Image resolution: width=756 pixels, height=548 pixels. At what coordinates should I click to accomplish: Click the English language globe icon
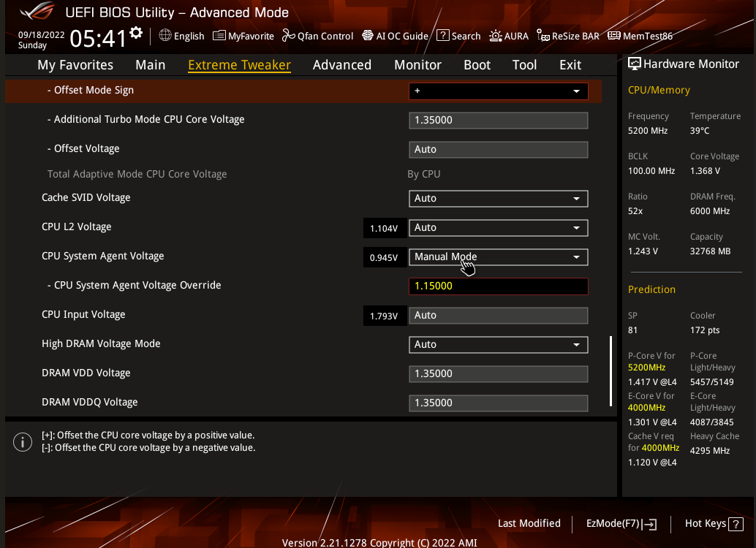click(165, 35)
